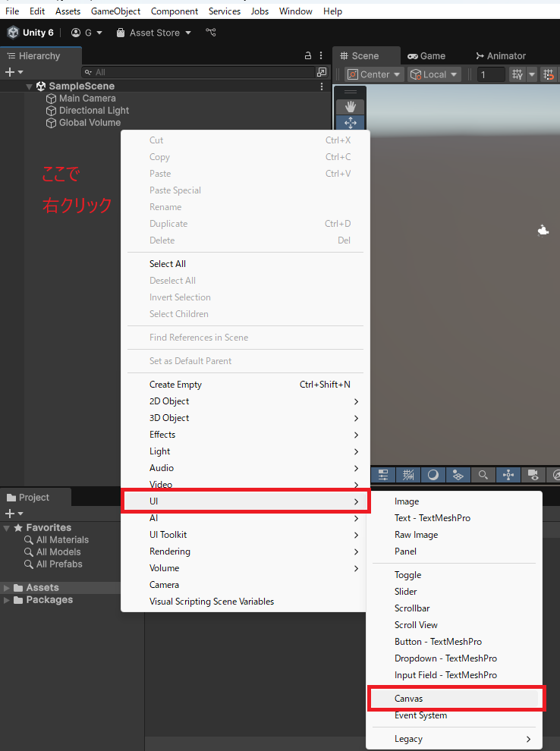The width and height of the screenshot is (560, 751).
Task: Open the Asset Store dropdown
Action: pos(154,33)
